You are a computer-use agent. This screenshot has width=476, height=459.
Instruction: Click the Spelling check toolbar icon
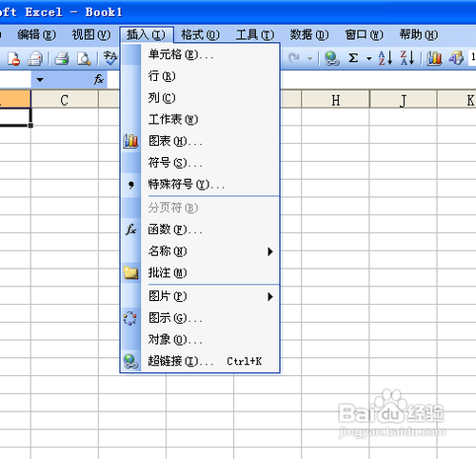(x=110, y=58)
